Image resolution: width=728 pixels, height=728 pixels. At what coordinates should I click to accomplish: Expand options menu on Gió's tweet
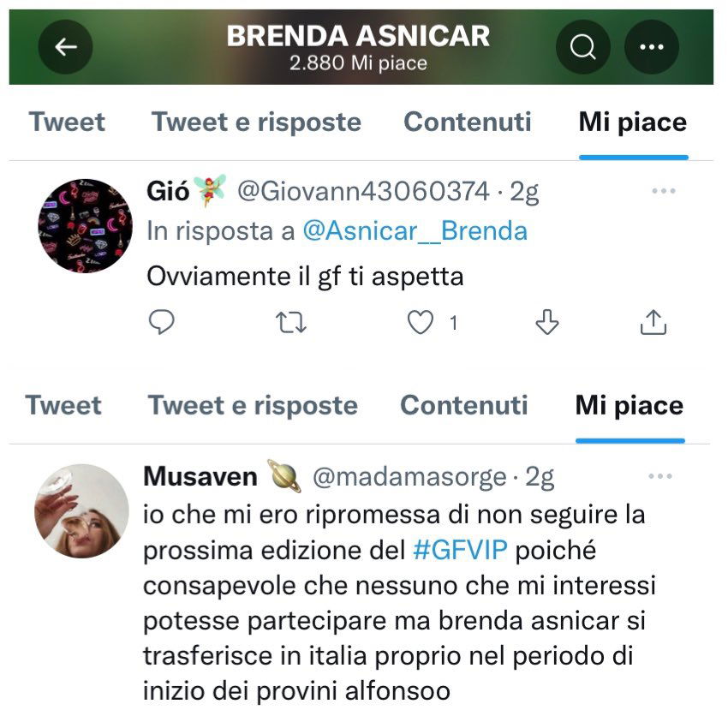point(664,191)
